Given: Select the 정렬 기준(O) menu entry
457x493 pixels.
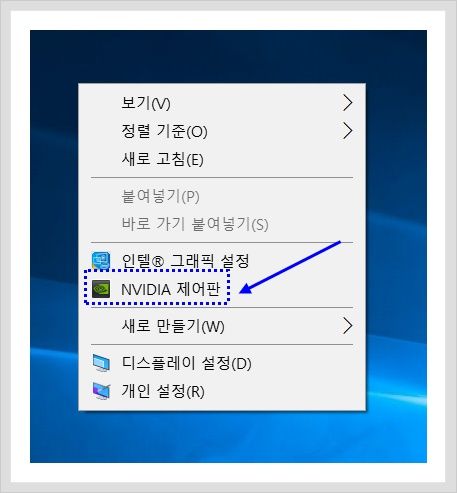Looking at the screenshot, I should point(165,131).
